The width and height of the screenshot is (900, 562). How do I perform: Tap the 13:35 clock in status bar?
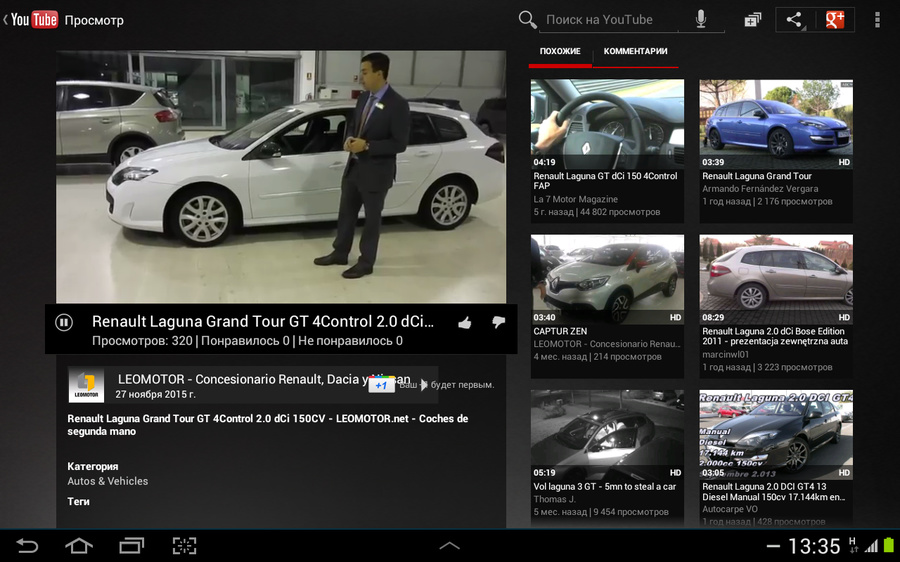(x=814, y=546)
